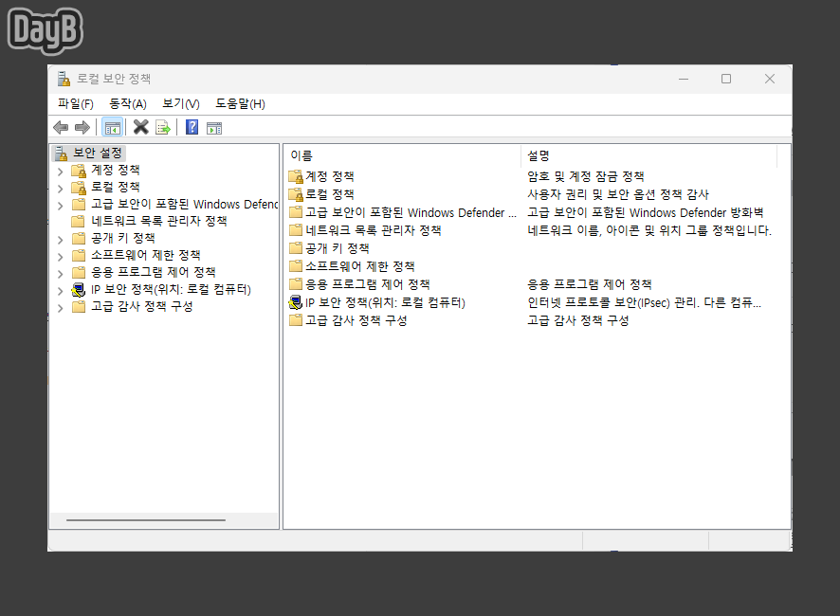This screenshot has height=616, width=840.
Task: Click the Delete (X) toolbar icon
Action: (x=141, y=128)
